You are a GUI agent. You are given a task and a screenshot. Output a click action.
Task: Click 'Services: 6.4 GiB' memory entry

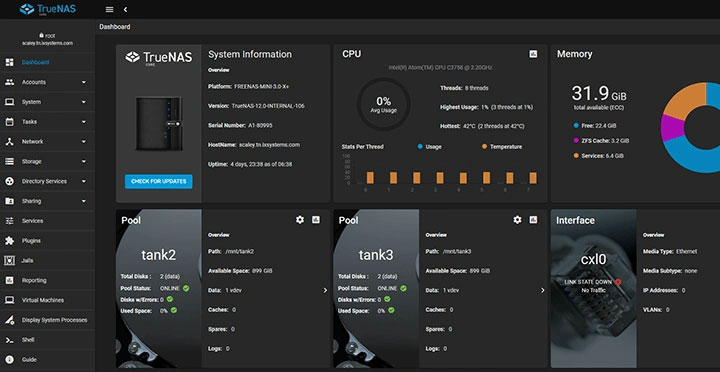pos(598,156)
